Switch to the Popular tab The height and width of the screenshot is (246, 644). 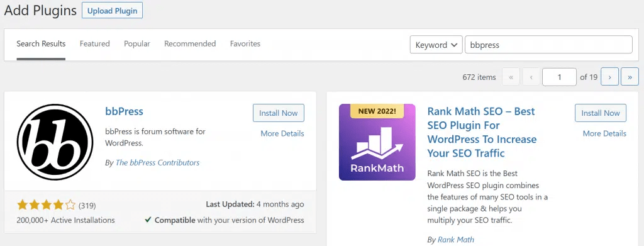(137, 43)
